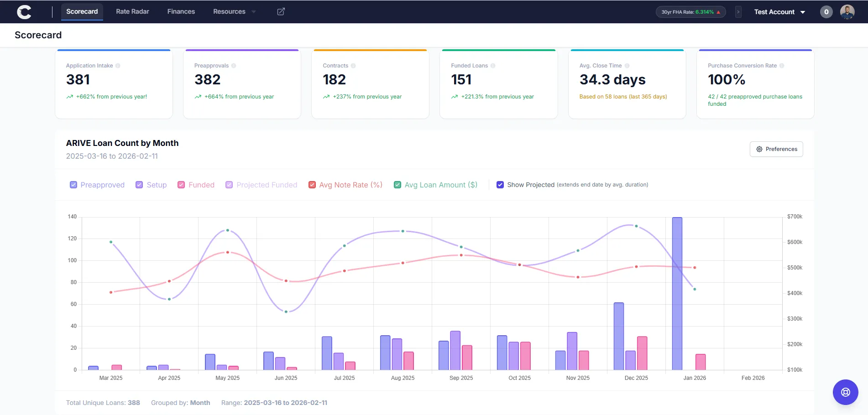Click the Avg. Close Time 34.3 days card

[x=627, y=84]
